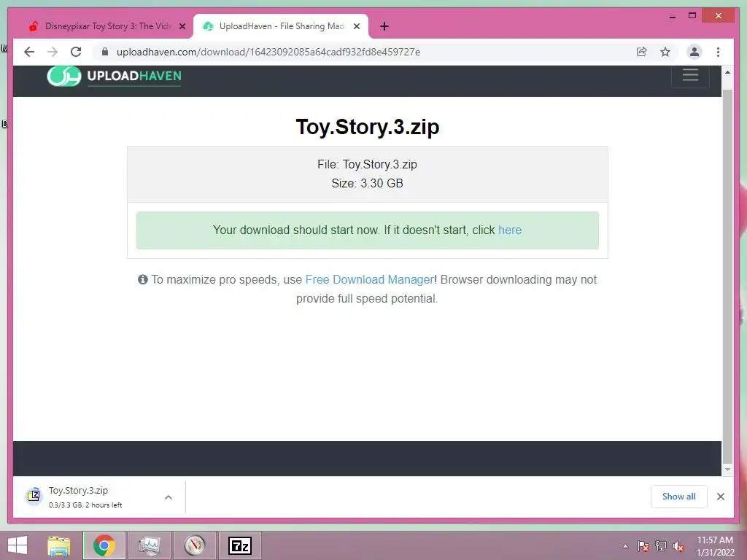Click the 'File: Toy.Story.3.zip' text
The image size is (747, 560).
coord(368,164)
